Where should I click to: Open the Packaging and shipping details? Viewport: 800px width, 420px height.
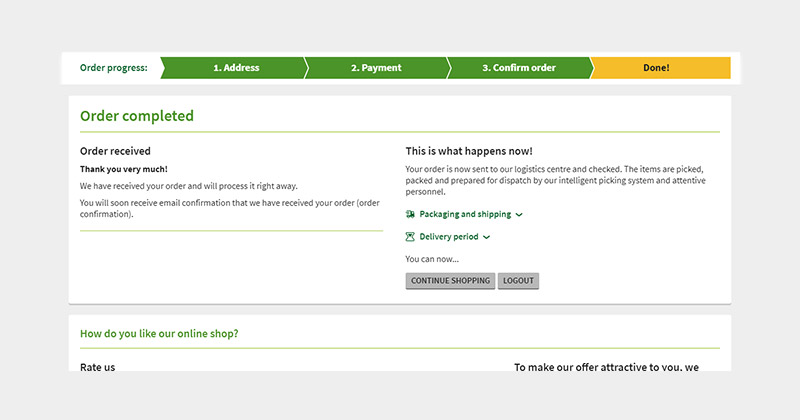click(x=465, y=214)
